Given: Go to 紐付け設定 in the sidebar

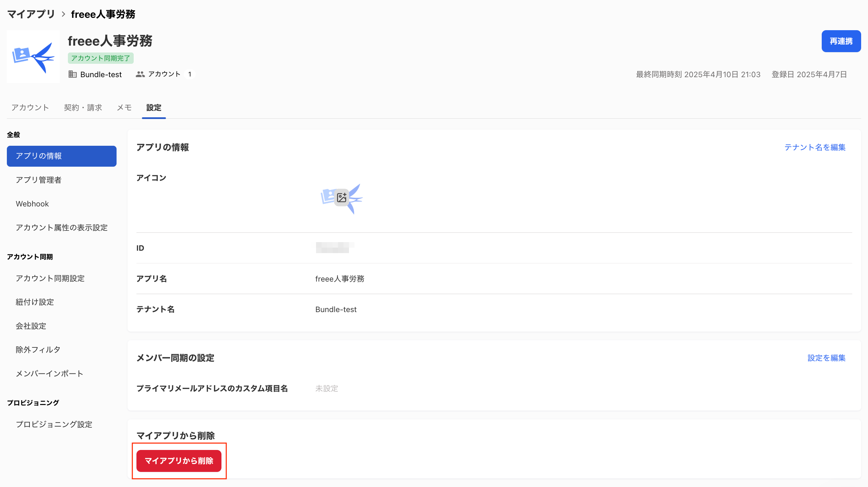Looking at the screenshot, I should [x=62, y=302].
